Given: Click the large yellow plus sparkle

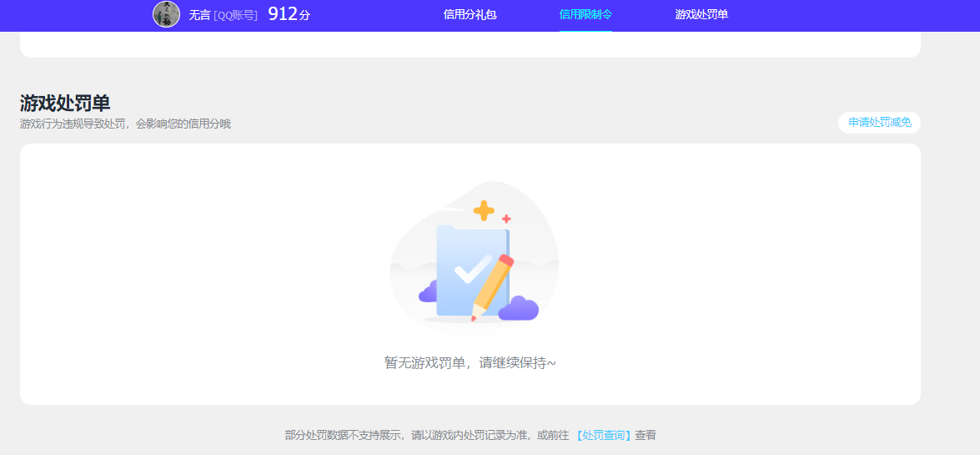Looking at the screenshot, I should (484, 210).
